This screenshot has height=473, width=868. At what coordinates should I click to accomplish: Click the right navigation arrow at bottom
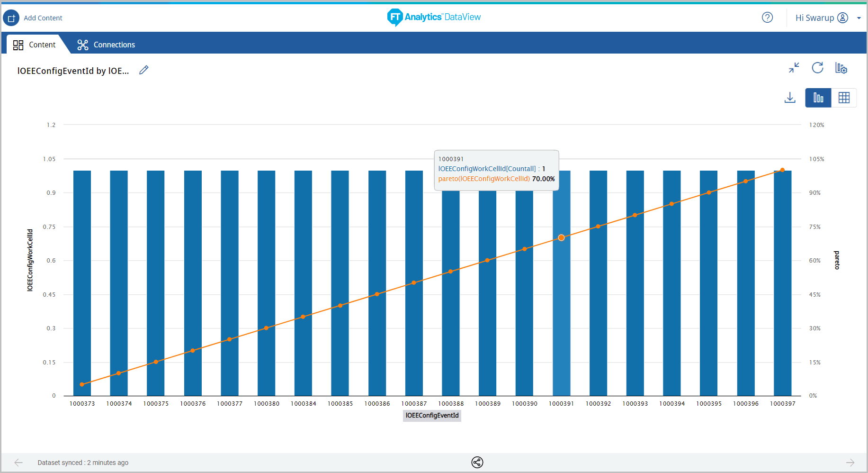coord(850,463)
